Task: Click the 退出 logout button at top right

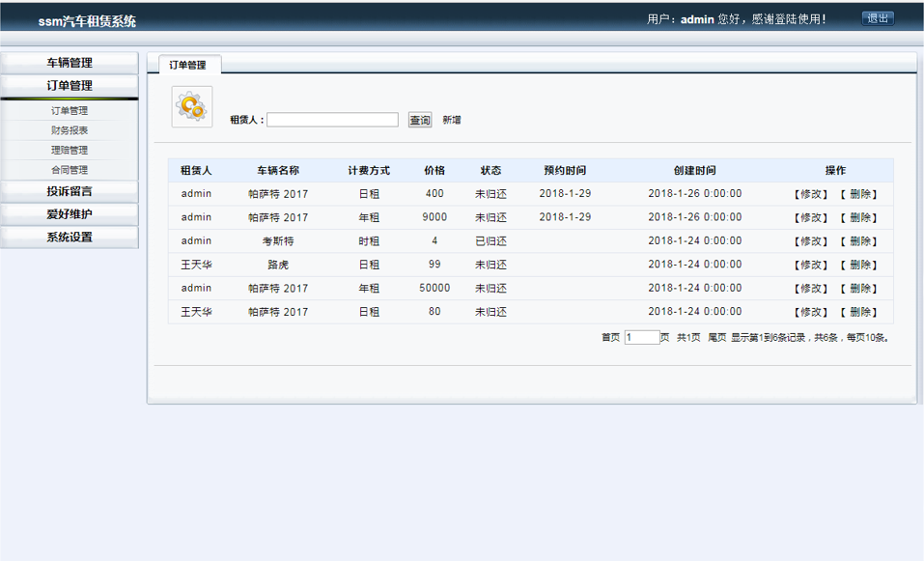Action: pos(877,17)
